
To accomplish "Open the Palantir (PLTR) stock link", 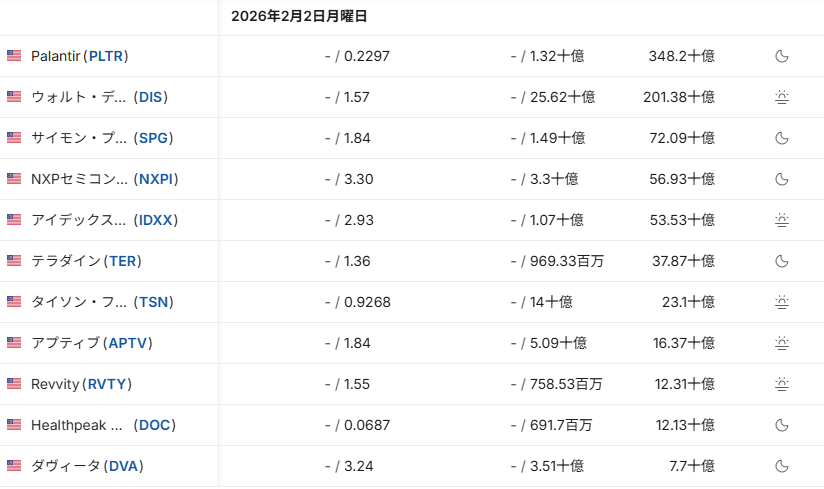I will click(80, 56).
